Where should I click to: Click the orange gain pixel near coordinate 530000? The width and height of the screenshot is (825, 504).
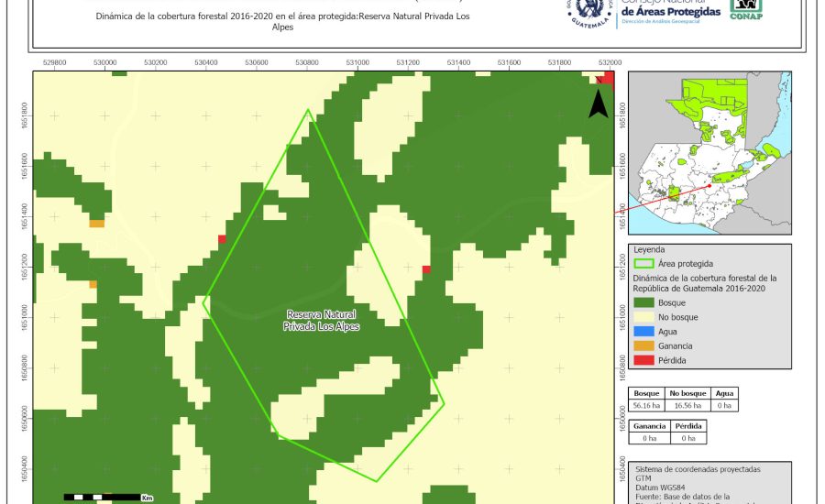[x=96, y=223]
